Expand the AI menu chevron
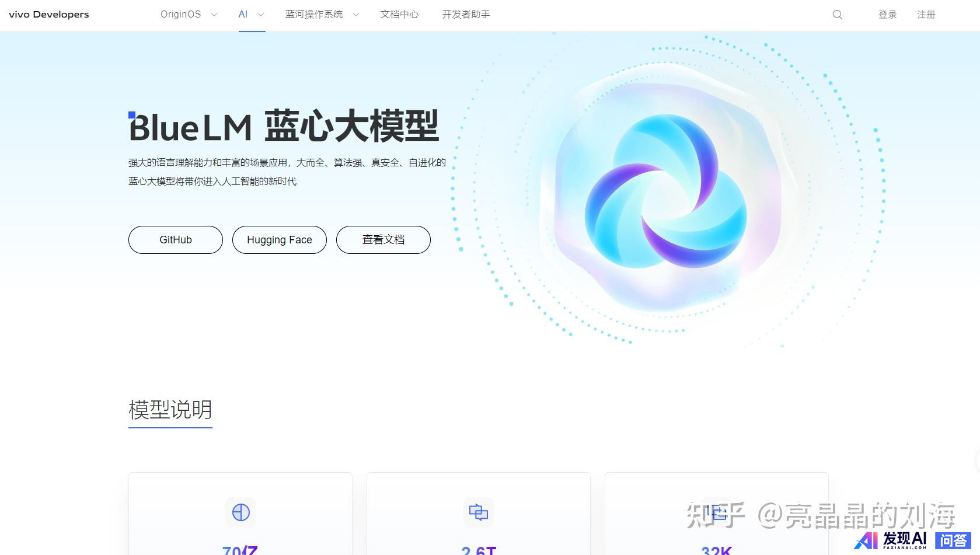This screenshot has width=980, height=555. pyautogui.click(x=260, y=15)
